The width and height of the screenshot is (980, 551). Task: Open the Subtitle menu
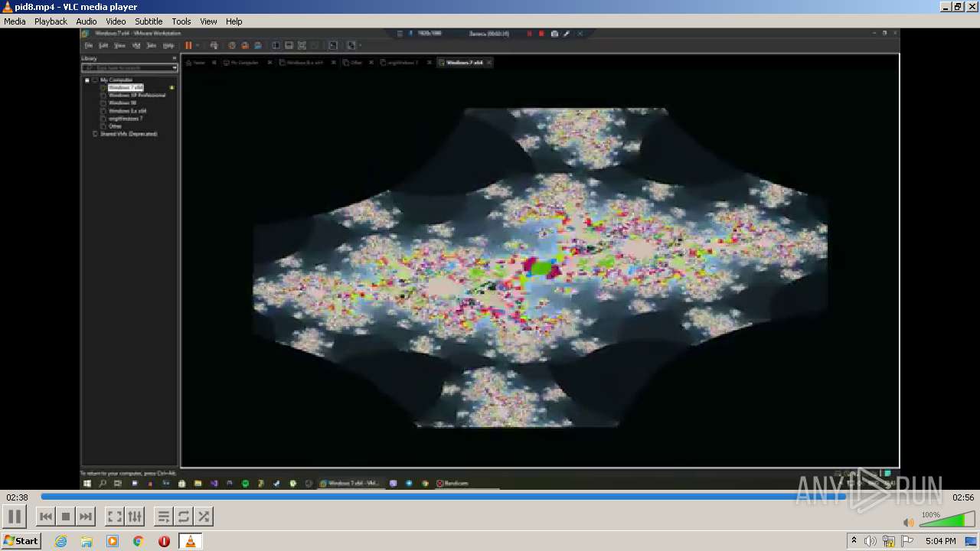coord(149,21)
